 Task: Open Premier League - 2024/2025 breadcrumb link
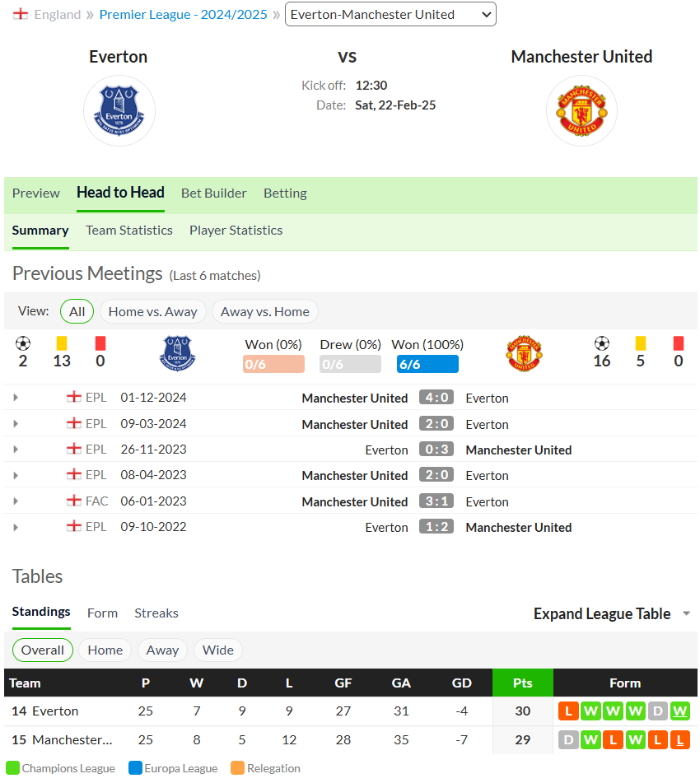[x=184, y=15]
